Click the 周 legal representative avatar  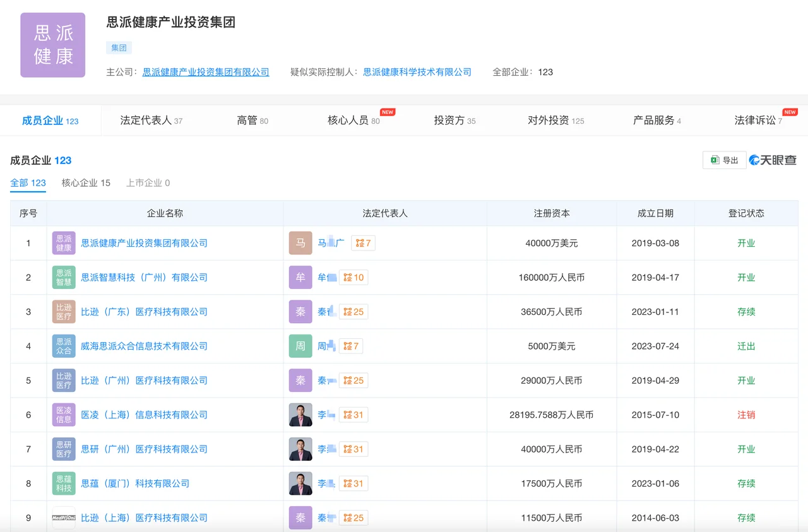click(300, 346)
